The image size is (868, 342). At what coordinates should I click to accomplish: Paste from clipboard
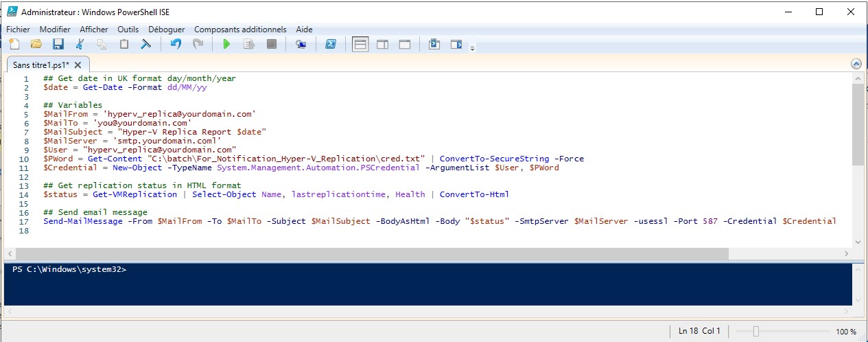(x=124, y=45)
